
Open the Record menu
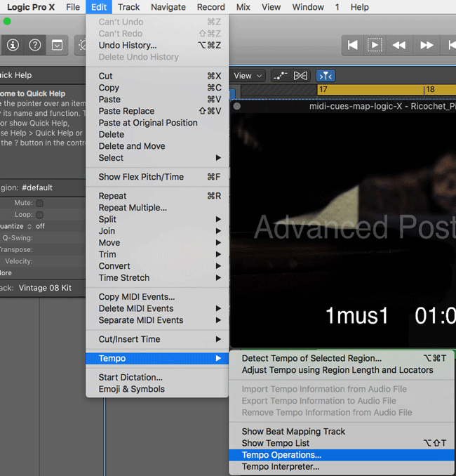(x=211, y=7)
